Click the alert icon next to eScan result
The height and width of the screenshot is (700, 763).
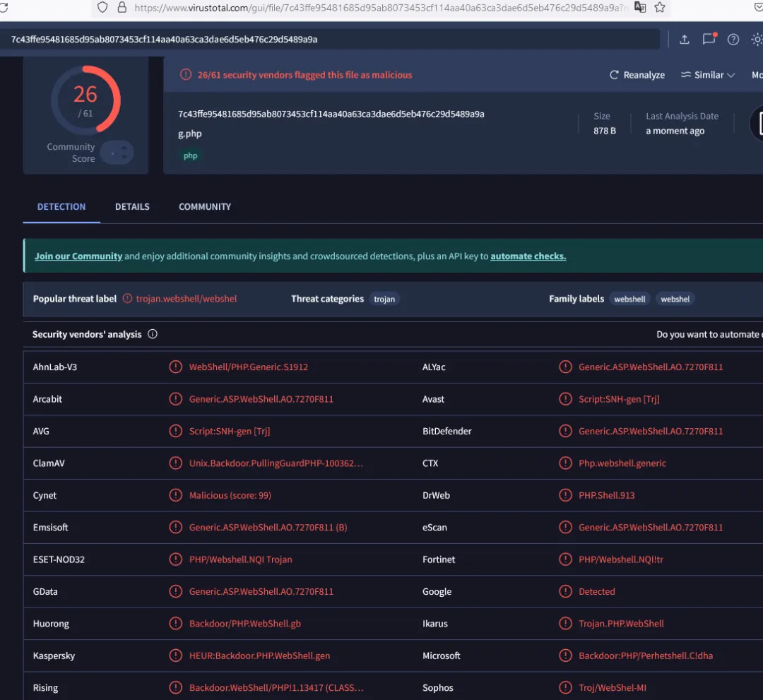[565, 528]
